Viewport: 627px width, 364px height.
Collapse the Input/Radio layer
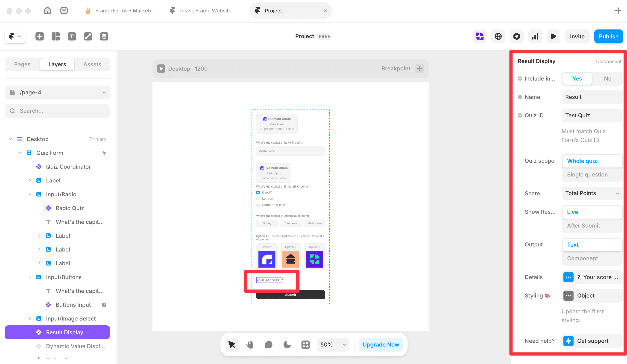30,194
